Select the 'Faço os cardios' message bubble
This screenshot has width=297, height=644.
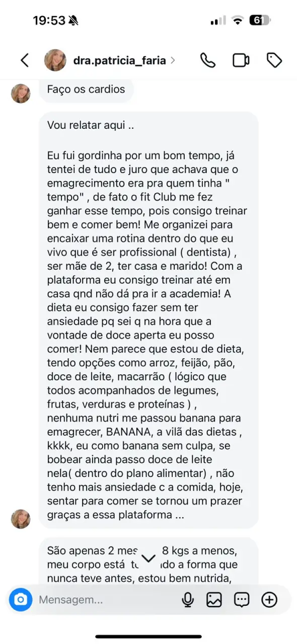point(86,90)
